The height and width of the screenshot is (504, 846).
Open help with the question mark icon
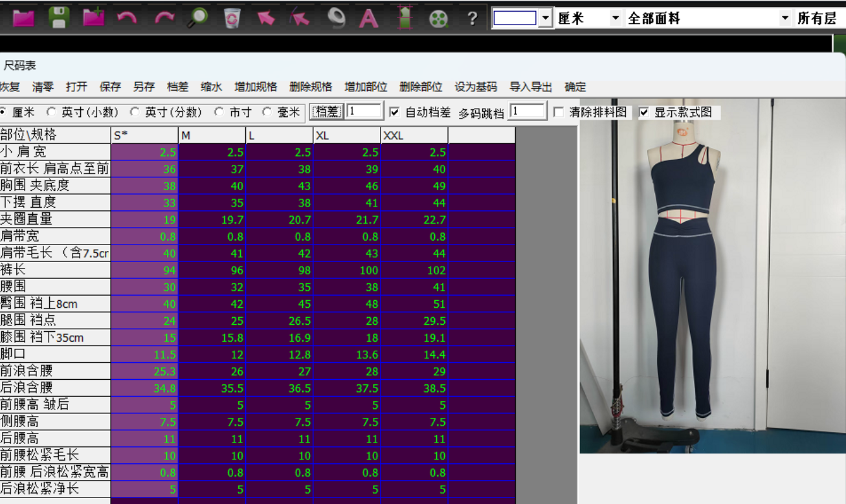click(x=473, y=18)
